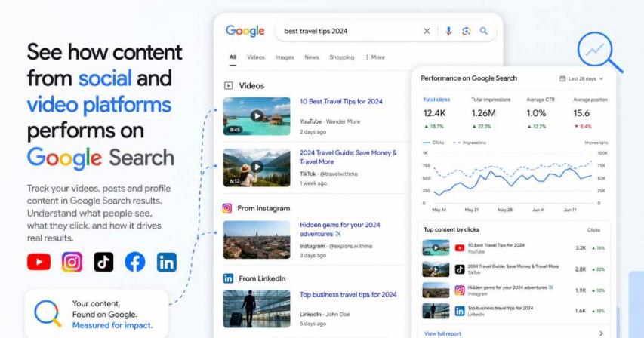
Task: Click the Impressions legend entry on chart
Action: (x=469, y=143)
